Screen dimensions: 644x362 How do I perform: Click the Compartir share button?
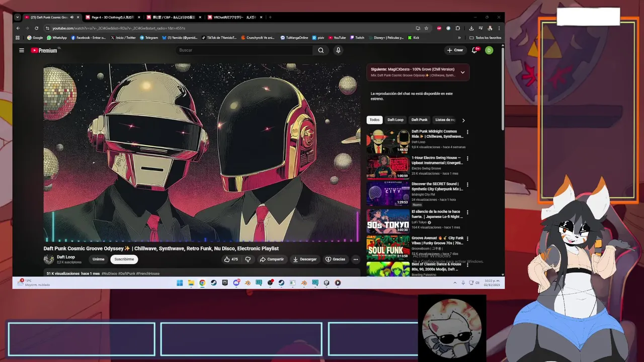(272, 259)
